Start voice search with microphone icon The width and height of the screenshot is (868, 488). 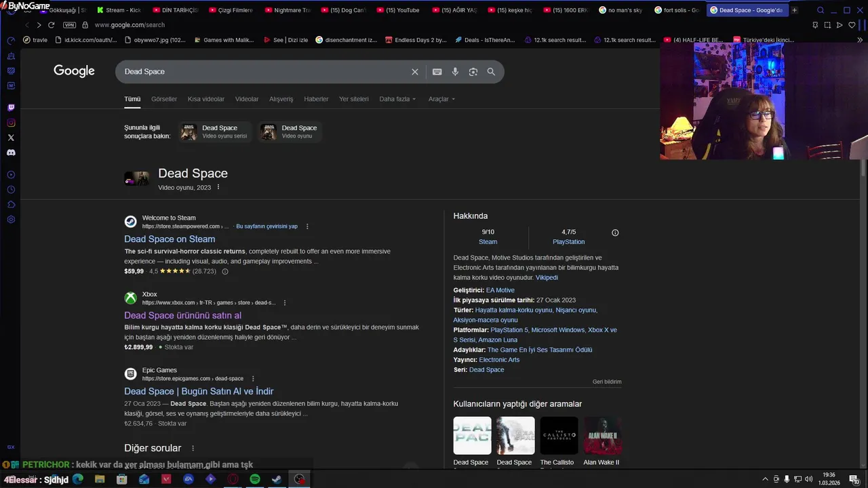point(455,72)
